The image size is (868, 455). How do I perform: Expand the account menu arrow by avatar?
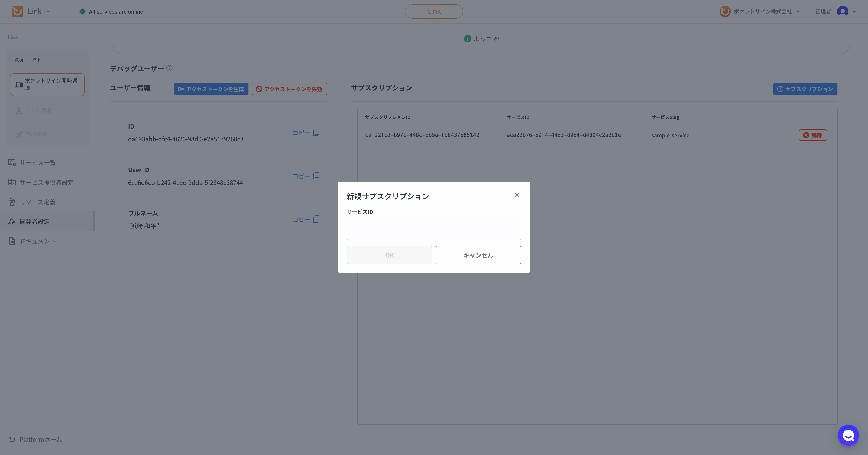point(854,12)
